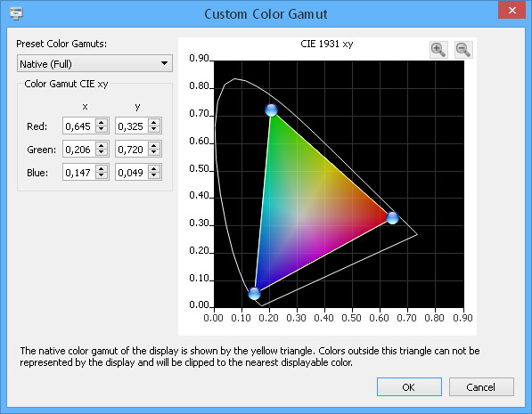
Task: Select the blue primary handle on chart
Action: (254, 293)
